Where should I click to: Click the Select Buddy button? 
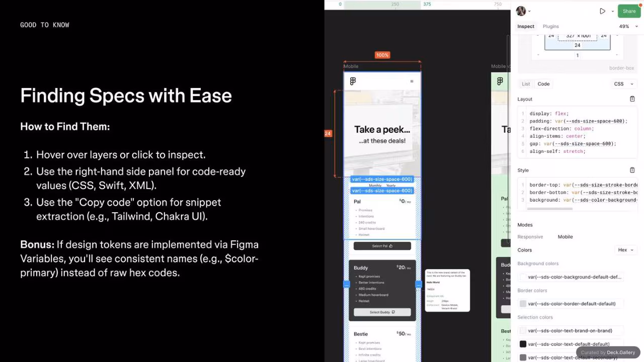pos(382,312)
